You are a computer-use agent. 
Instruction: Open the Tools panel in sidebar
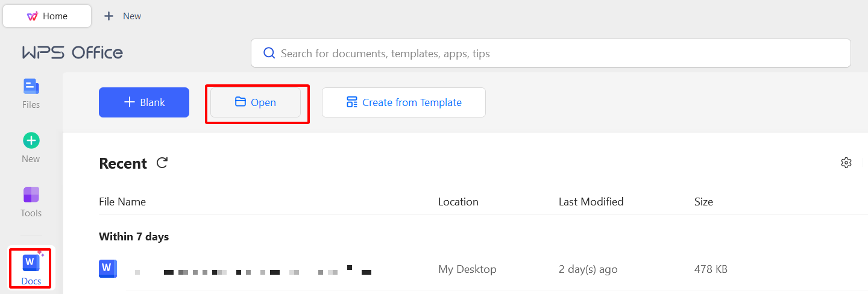(31, 201)
